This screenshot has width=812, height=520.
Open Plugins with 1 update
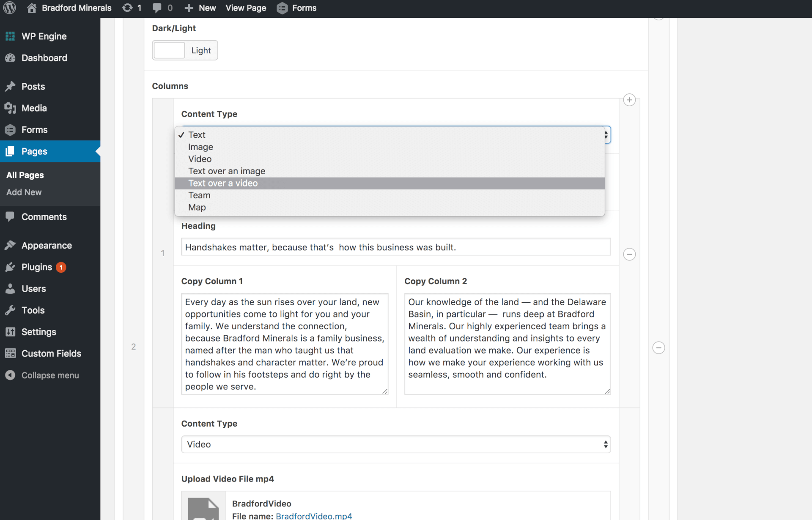tap(37, 267)
